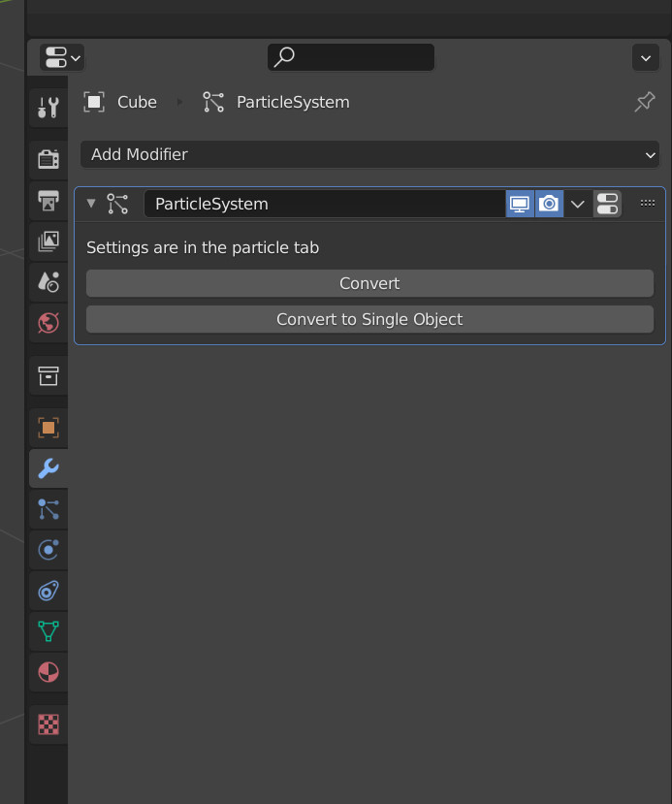Click the modifier drag handle dots
Screen dimensions: 672x804
tap(648, 204)
